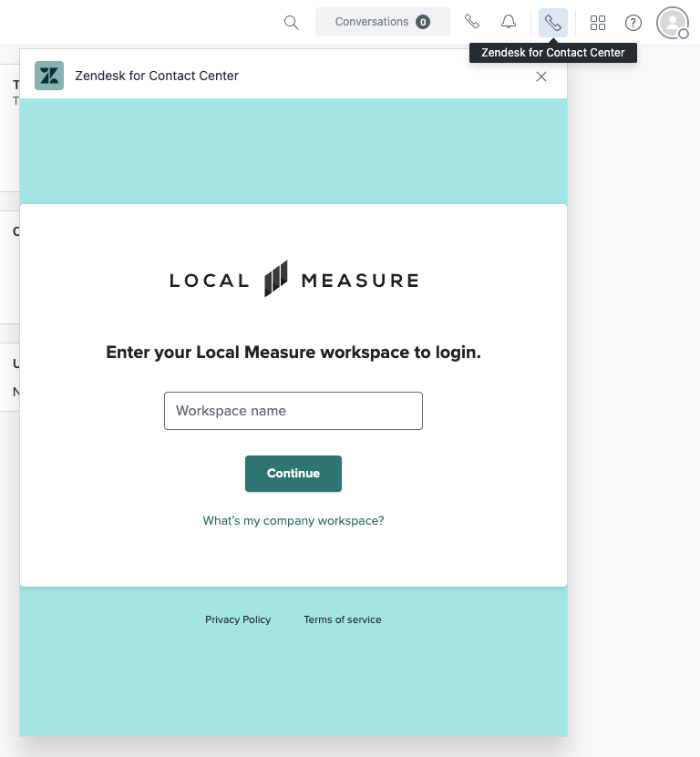Open notifications bell icon
Image resolution: width=700 pixels, height=757 pixels.
click(x=509, y=22)
